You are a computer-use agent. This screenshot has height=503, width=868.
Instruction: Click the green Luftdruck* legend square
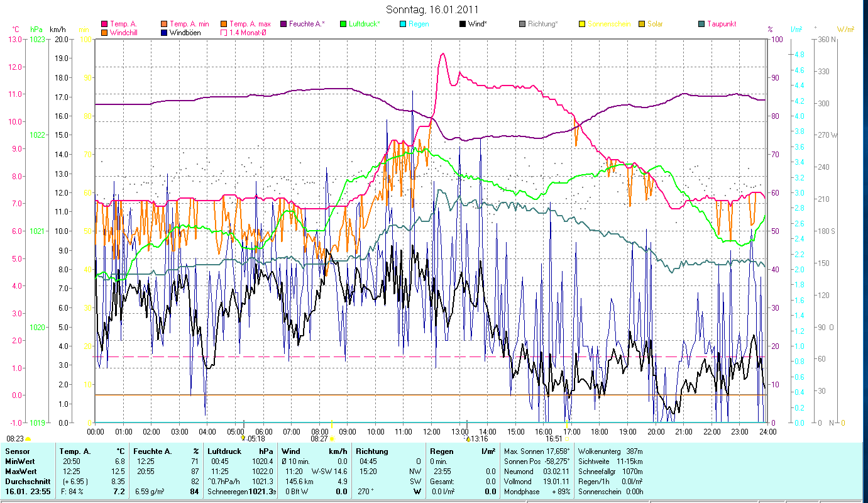(x=343, y=24)
